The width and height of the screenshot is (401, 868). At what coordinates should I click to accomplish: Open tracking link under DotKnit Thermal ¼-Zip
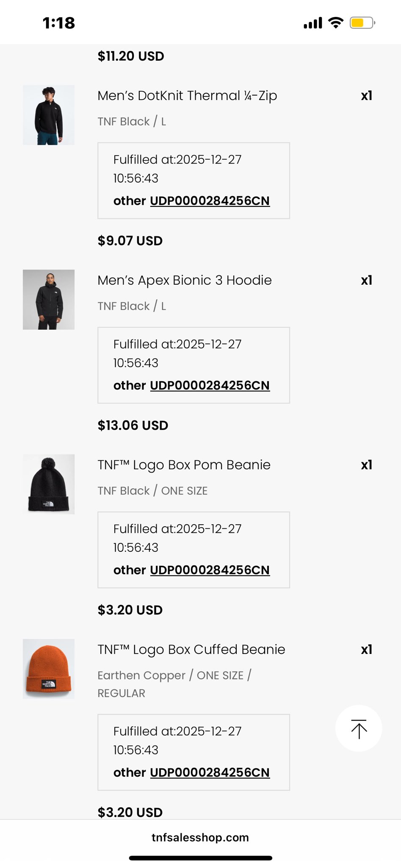pos(210,201)
